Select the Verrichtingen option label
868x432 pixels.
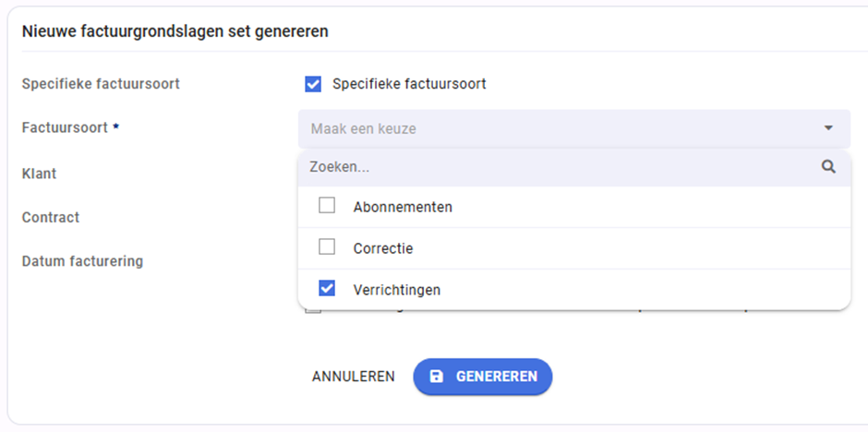396,290
